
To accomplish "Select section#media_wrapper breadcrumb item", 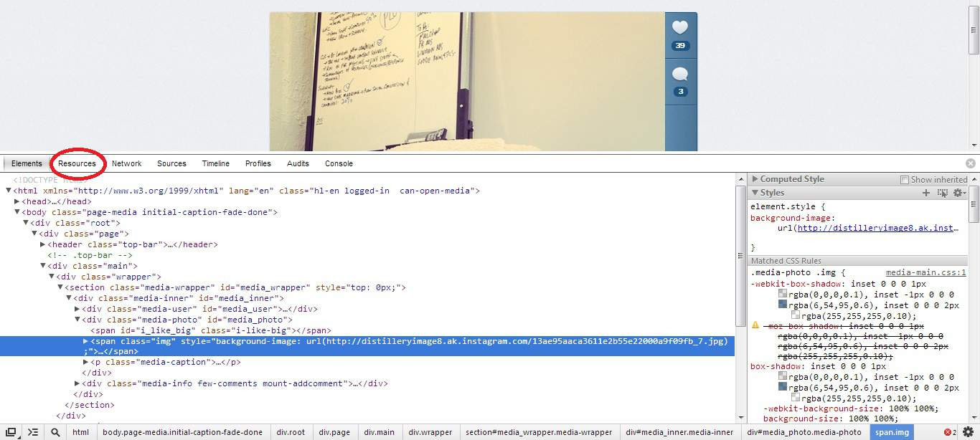I will pyautogui.click(x=539, y=432).
